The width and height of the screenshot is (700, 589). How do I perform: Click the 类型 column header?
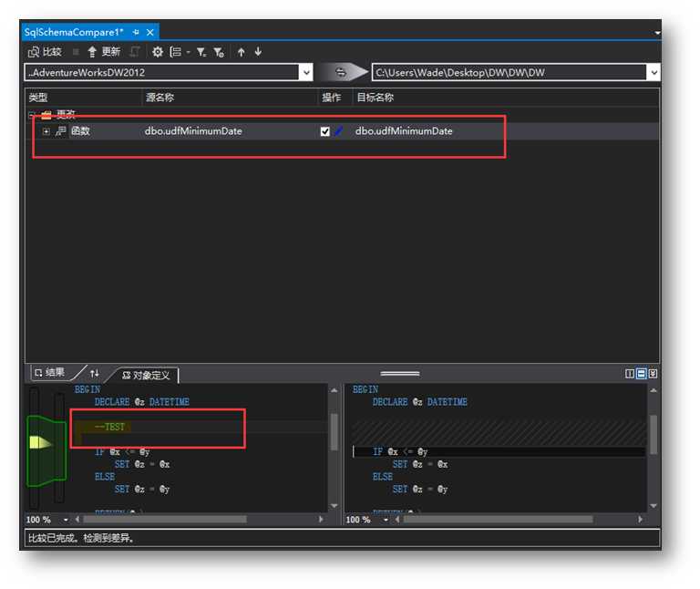coord(83,98)
